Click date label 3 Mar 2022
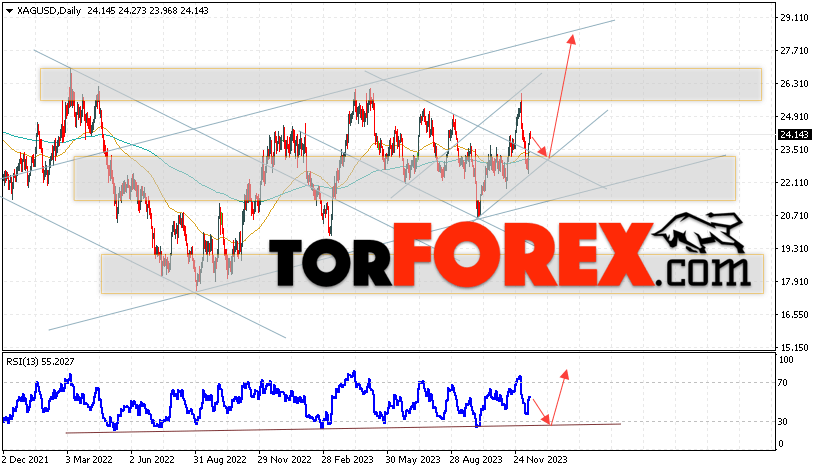The image size is (816, 471). click(x=89, y=460)
